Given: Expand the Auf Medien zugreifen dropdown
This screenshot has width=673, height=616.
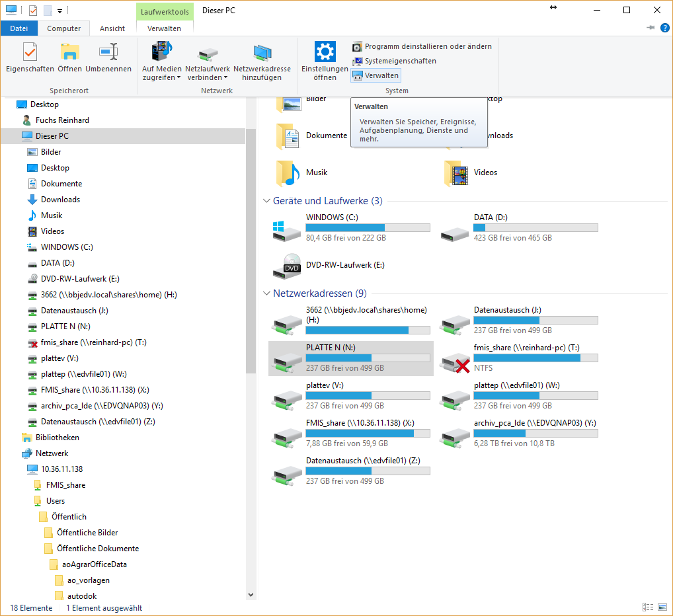Looking at the screenshot, I should pos(178,78).
